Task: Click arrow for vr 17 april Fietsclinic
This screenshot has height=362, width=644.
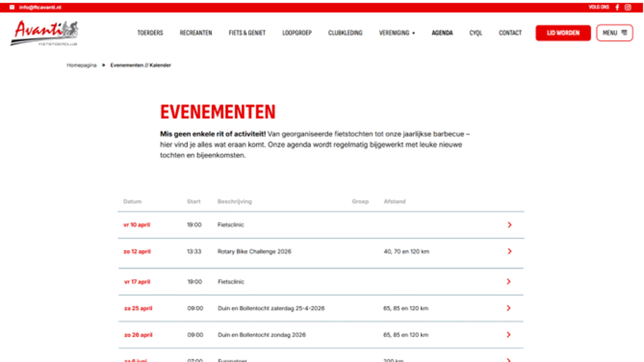Action: point(508,281)
